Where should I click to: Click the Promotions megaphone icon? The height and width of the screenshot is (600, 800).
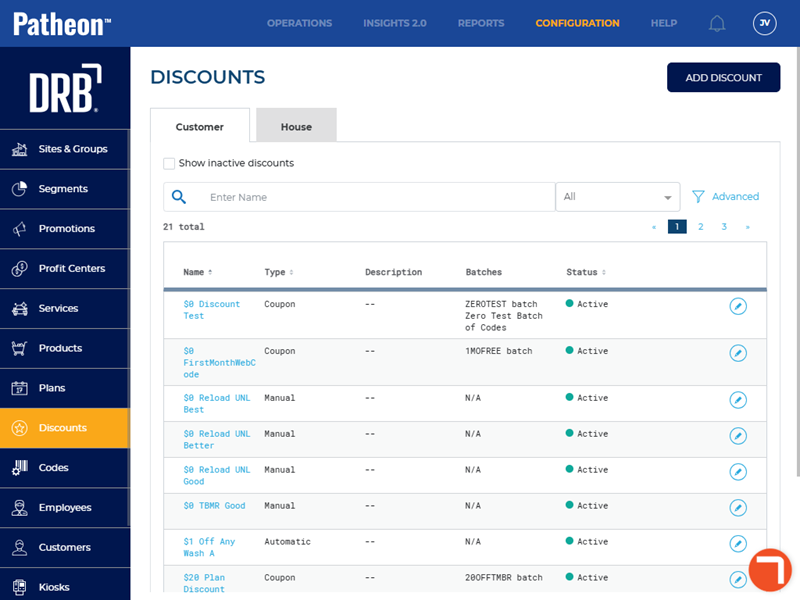(19, 229)
